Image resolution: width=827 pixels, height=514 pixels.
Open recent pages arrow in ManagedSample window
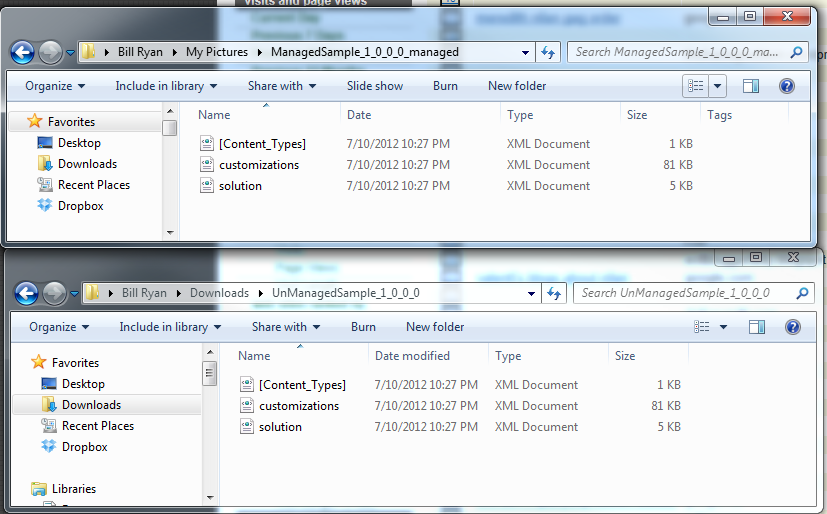coord(70,53)
